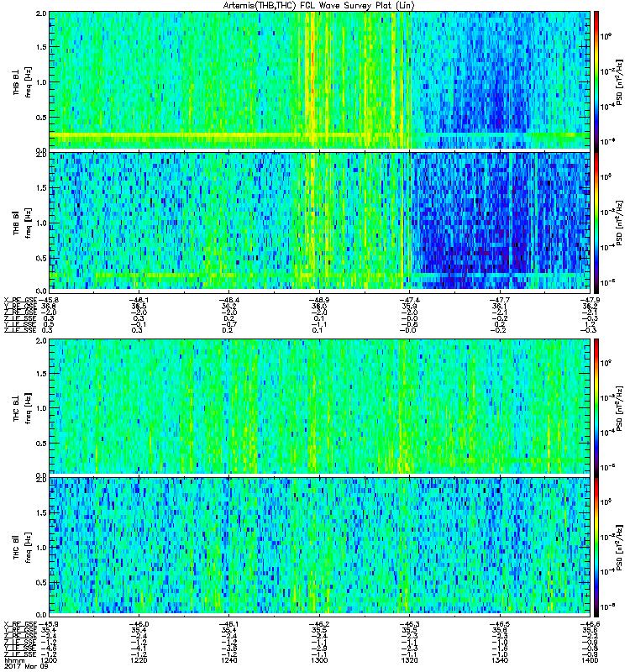Click the 'PSD [nT²/Hz]' label of the THB B∥ color bar
630x672 pixels.
pos(619,223)
